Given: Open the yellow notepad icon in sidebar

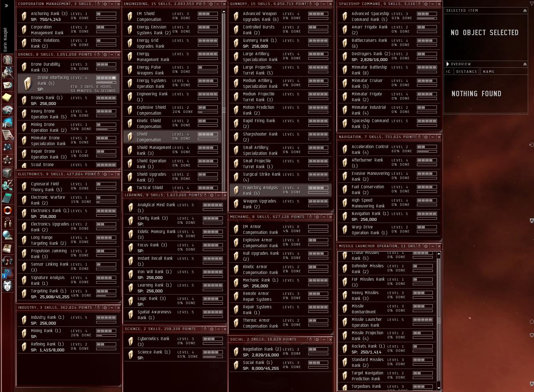Looking at the screenshot, I should click(x=8, y=97).
